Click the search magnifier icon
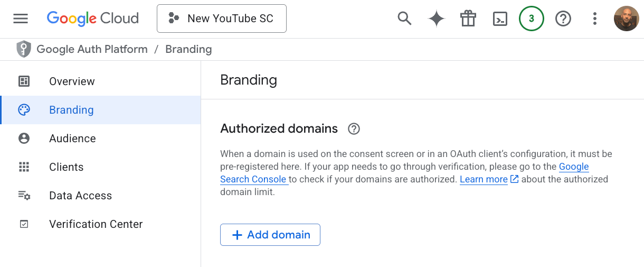 click(404, 19)
